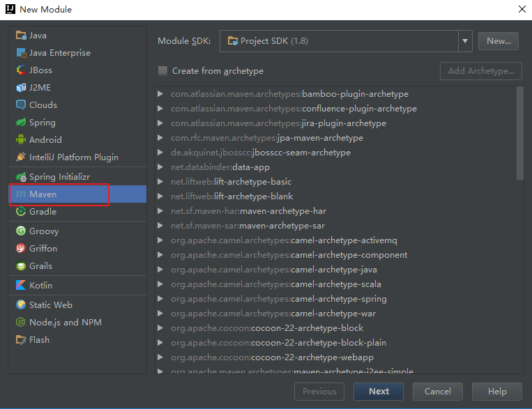Image resolution: width=532 pixels, height=409 pixels.
Task: Expand jpa-maven-archetype entry
Action: tap(160, 138)
